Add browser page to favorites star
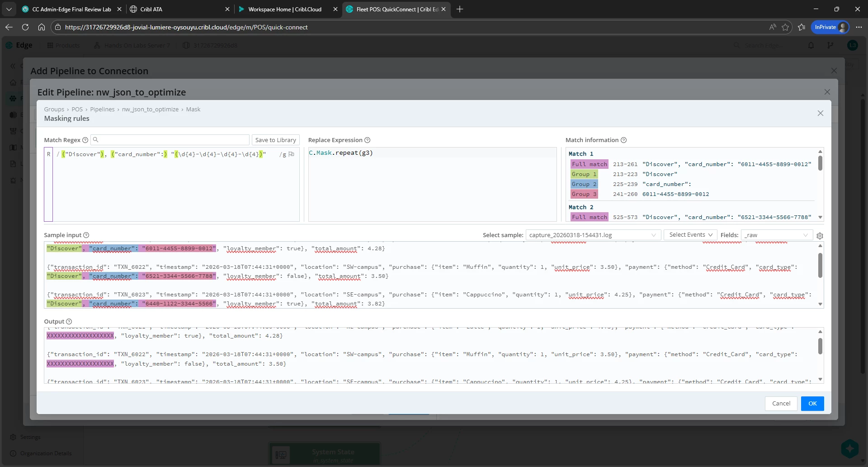The width and height of the screenshot is (868, 467). [x=785, y=27]
